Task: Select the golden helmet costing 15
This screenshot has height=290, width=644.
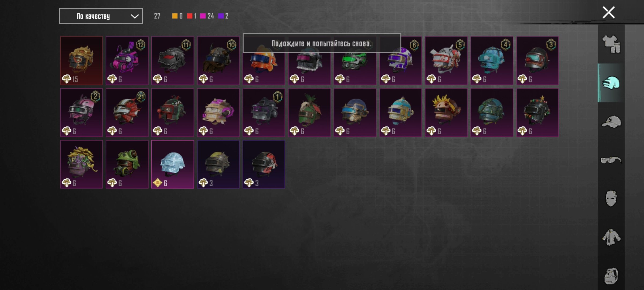Action: pyautogui.click(x=81, y=61)
